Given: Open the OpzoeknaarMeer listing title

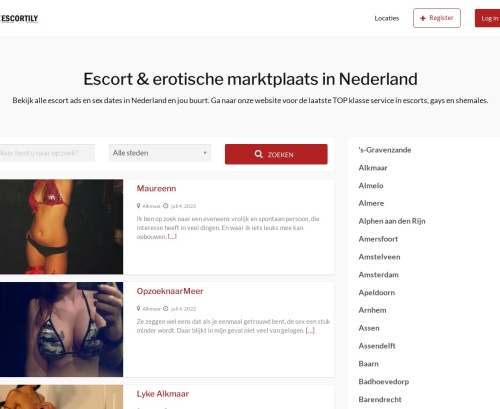Looking at the screenshot, I should [x=170, y=291].
